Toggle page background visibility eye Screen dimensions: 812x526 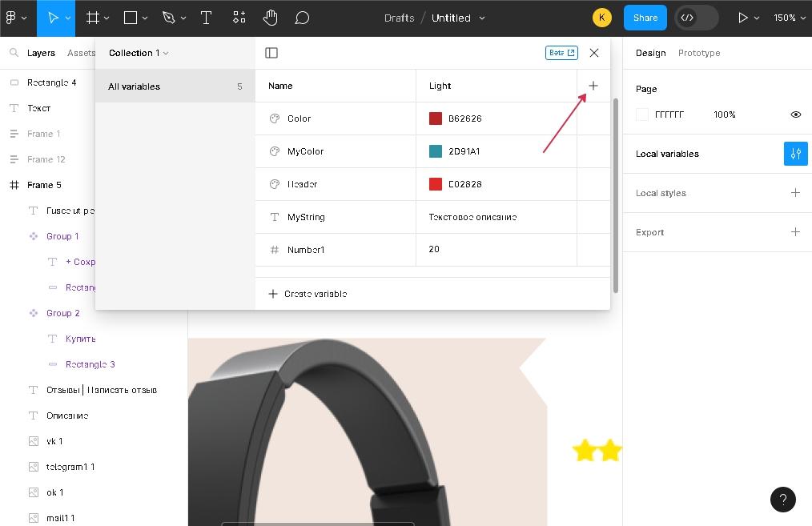pos(795,114)
